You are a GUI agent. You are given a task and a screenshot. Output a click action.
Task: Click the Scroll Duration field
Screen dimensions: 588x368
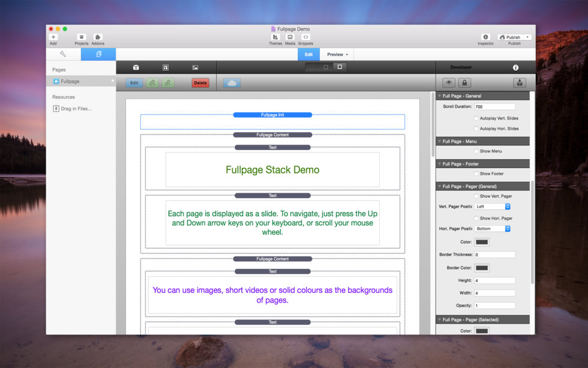[494, 106]
